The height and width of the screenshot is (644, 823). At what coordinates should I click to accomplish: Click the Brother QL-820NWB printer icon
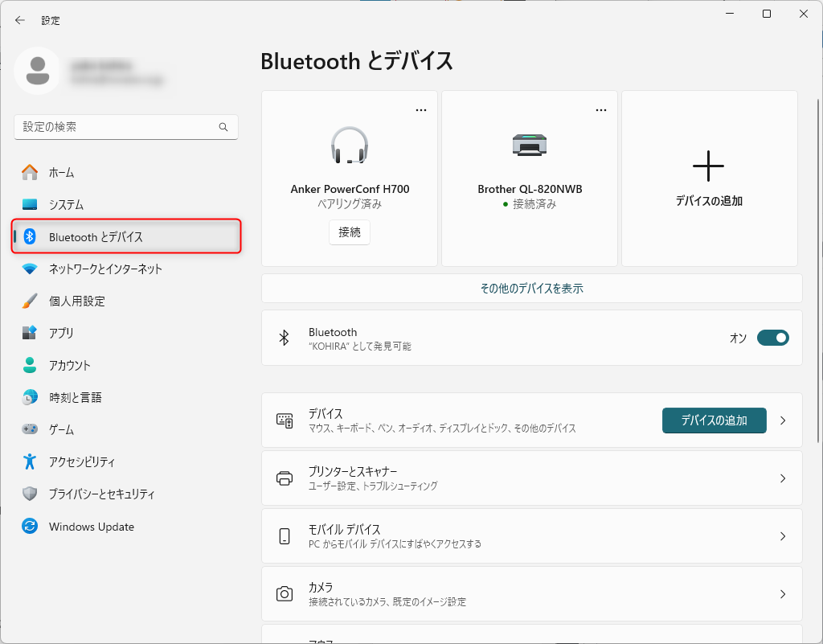pyautogui.click(x=530, y=145)
